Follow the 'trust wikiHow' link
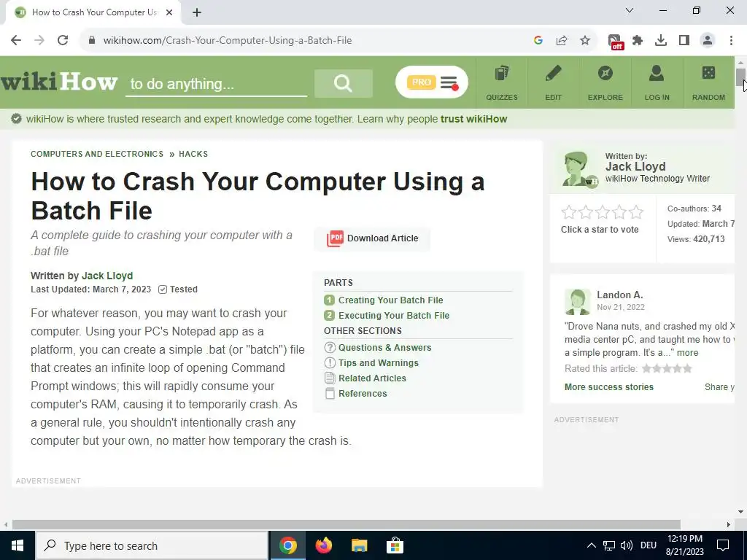Image resolution: width=747 pixels, height=560 pixels. [473, 119]
